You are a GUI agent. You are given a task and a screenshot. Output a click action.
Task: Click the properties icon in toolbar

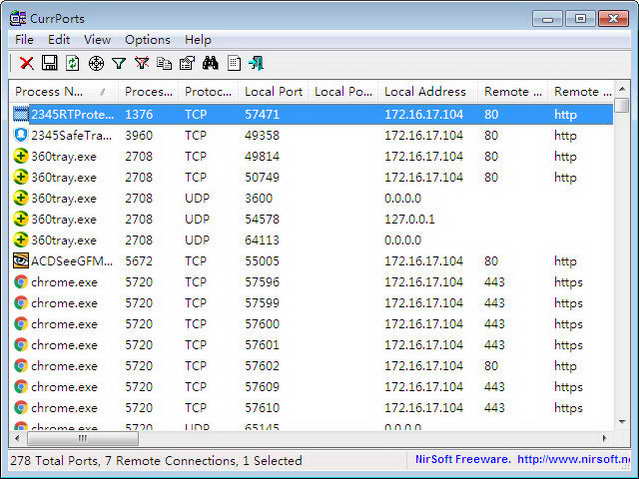tap(187, 63)
